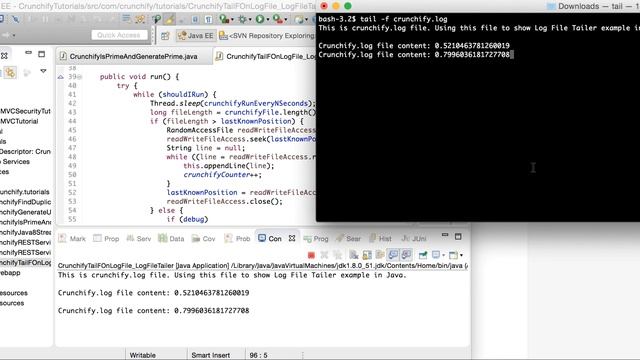640x360 pixels.
Task: Toggle show console on standard error change
Action: coord(406,255)
